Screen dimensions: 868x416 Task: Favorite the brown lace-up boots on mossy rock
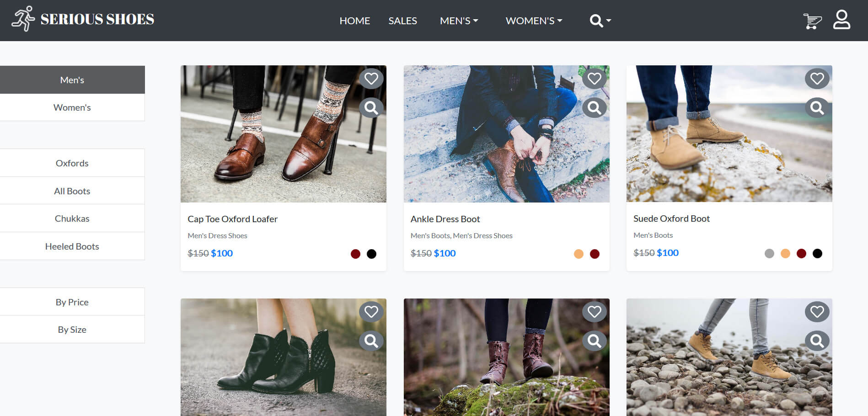tap(595, 312)
